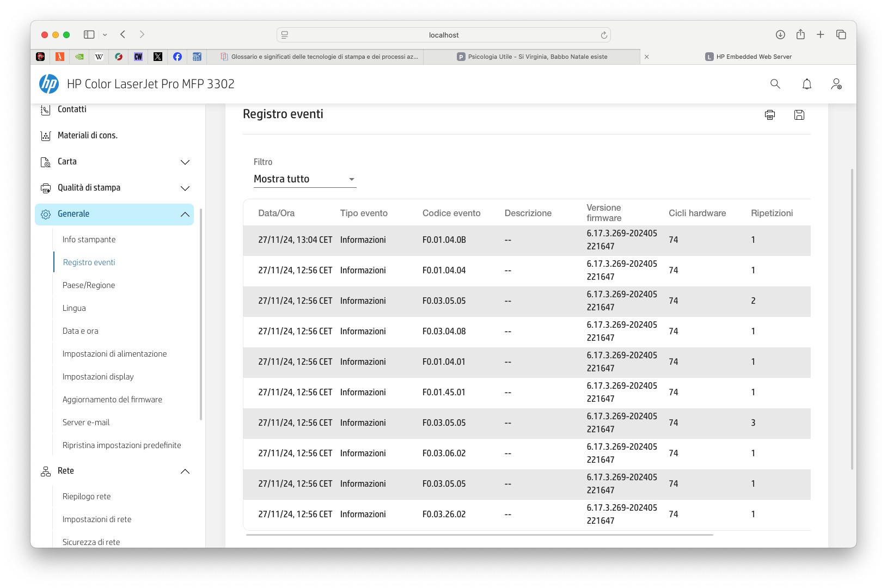Collapse the Rete menu section

click(x=185, y=471)
